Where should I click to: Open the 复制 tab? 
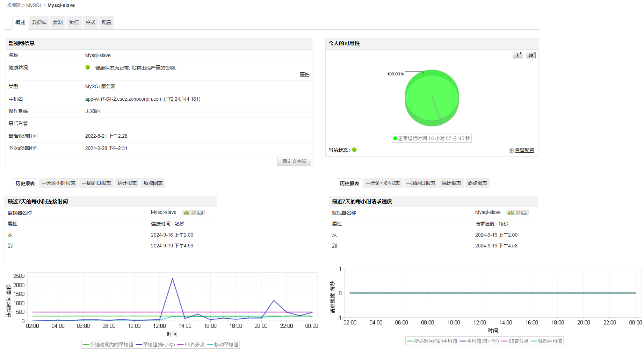pos(58,22)
